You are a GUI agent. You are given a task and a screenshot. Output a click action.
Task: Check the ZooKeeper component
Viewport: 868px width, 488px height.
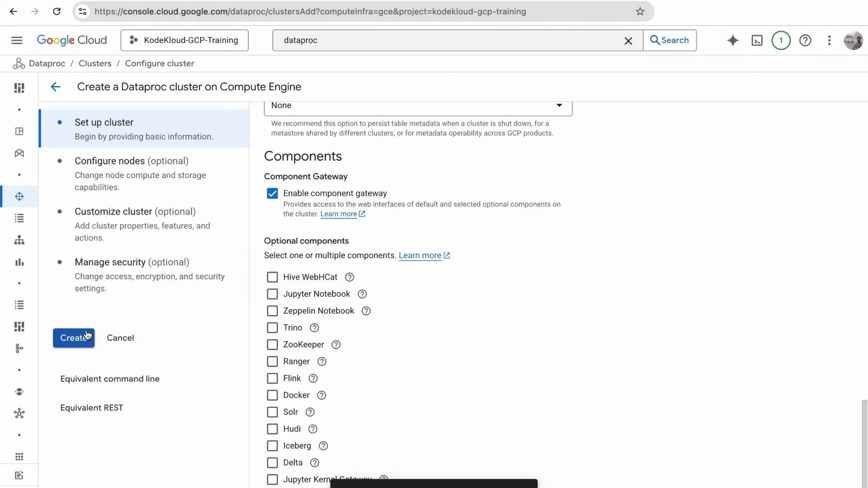pos(272,345)
